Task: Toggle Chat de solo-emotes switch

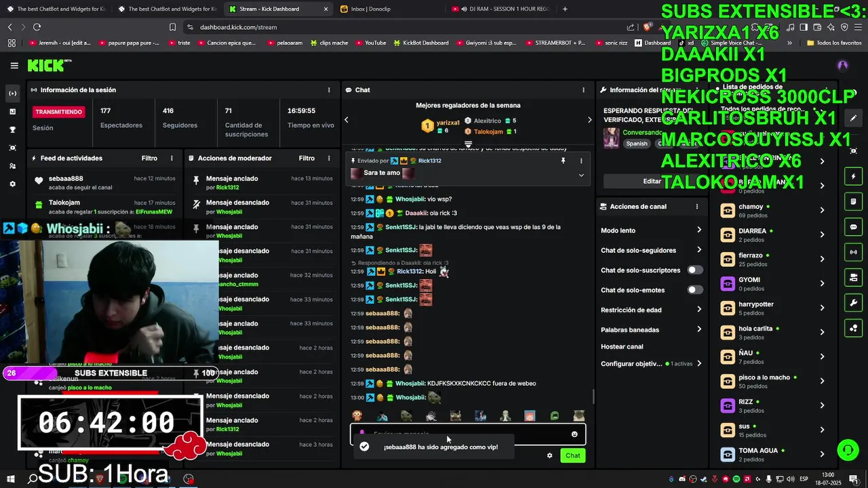Action: point(695,290)
